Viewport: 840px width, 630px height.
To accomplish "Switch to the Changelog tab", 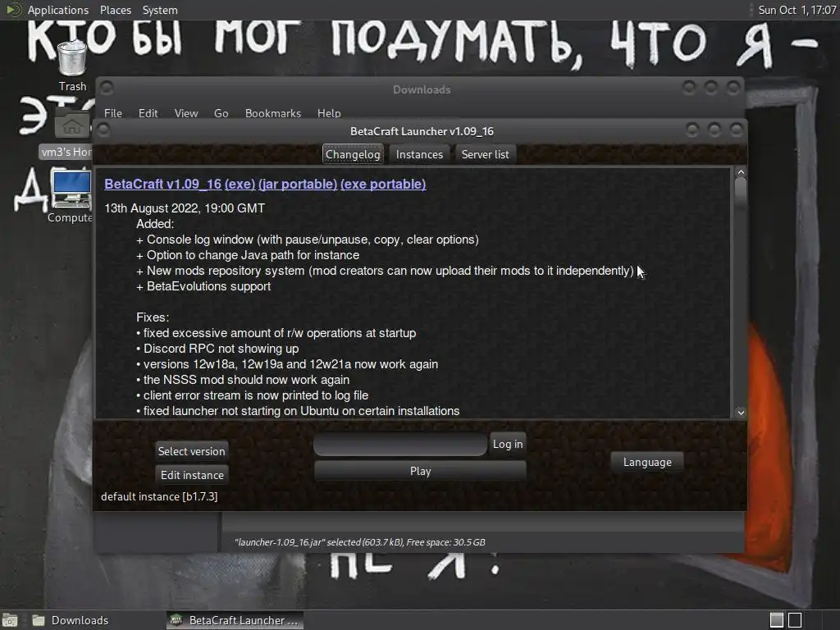I will 353,154.
